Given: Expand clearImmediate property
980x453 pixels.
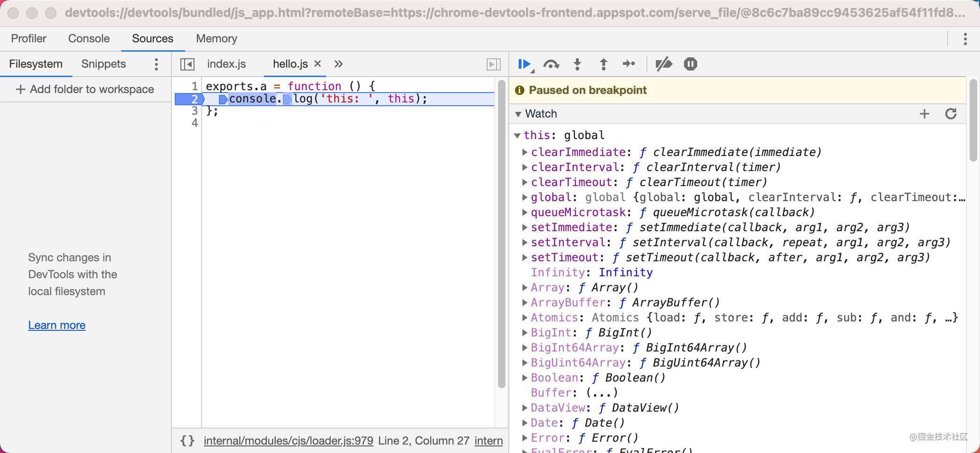Looking at the screenshot, I should [x=524, y=152].
